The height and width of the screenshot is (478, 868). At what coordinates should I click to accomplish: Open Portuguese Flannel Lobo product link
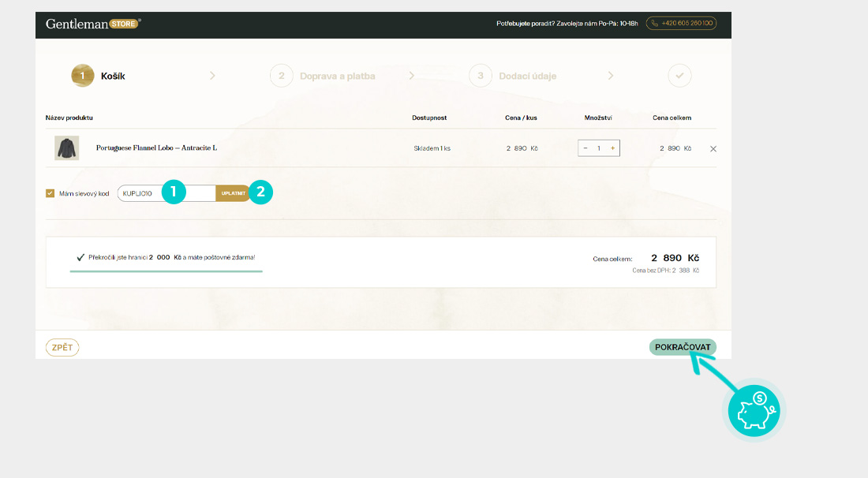156,148
